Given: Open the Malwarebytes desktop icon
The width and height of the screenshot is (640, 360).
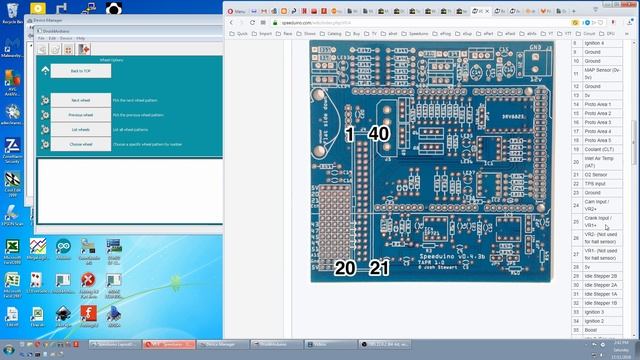Looking at the screenshot, I should (x=12, y=47).
